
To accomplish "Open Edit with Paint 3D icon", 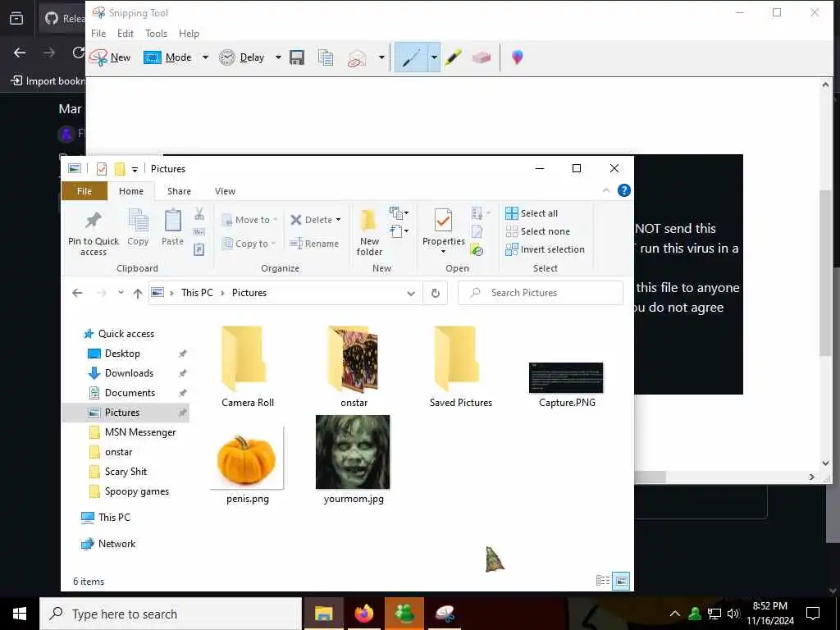I will point(517,57).
